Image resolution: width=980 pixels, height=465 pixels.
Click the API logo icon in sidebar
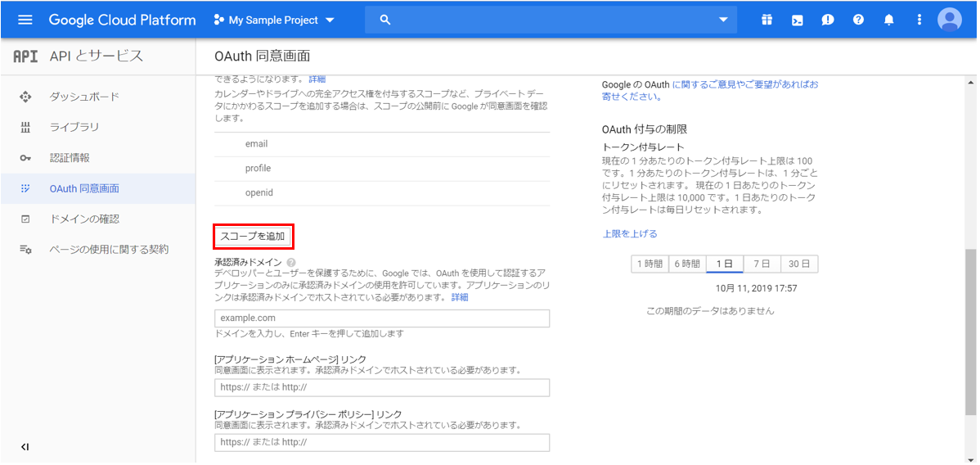(25, 56)
